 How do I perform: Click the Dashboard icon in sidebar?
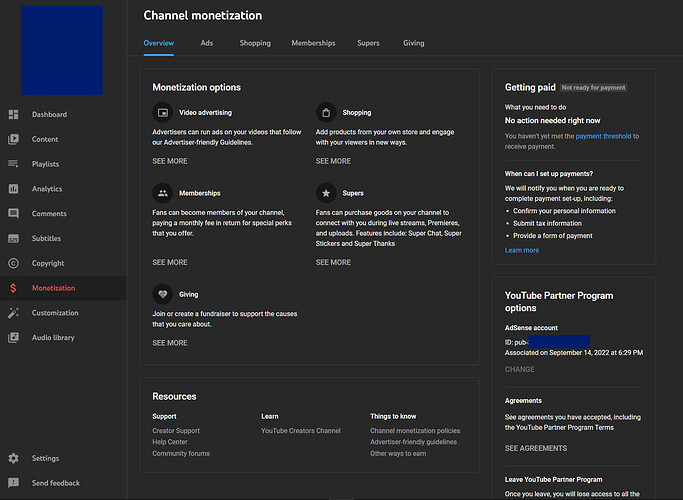pyautogui.click(x=13, y=115)
